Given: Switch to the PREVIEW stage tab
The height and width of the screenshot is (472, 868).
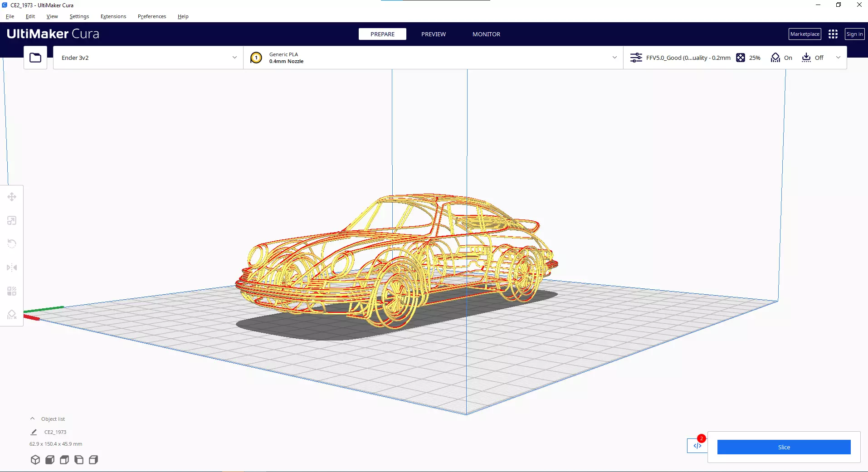Looking at the screenshot, I should [434, 34].
